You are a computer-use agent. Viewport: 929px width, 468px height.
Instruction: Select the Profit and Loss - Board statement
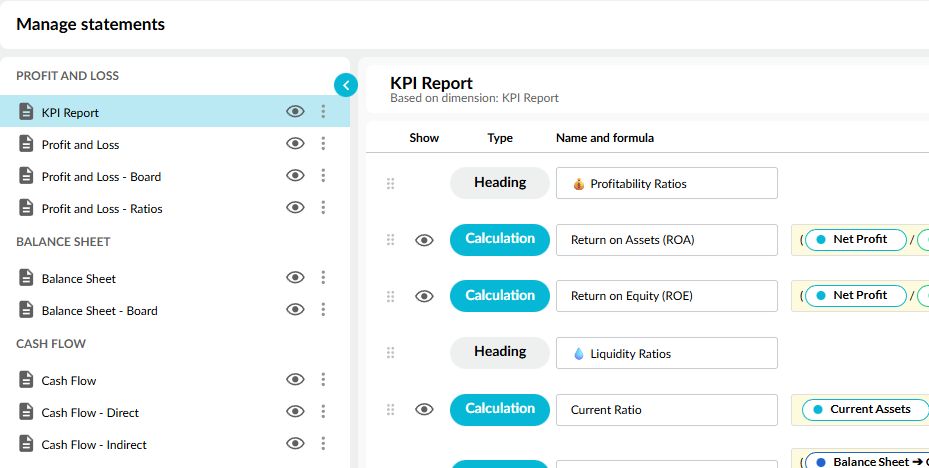click(101, 177)
